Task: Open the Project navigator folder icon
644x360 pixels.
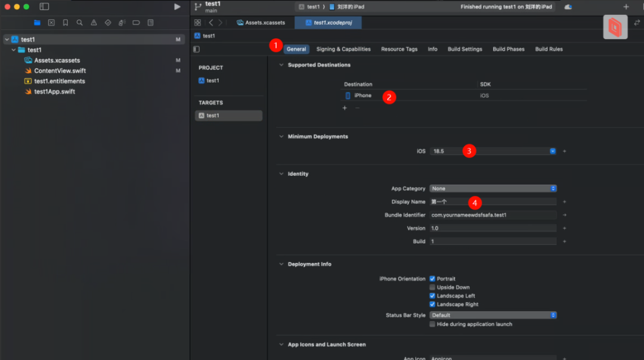Action: coord(37,23)
